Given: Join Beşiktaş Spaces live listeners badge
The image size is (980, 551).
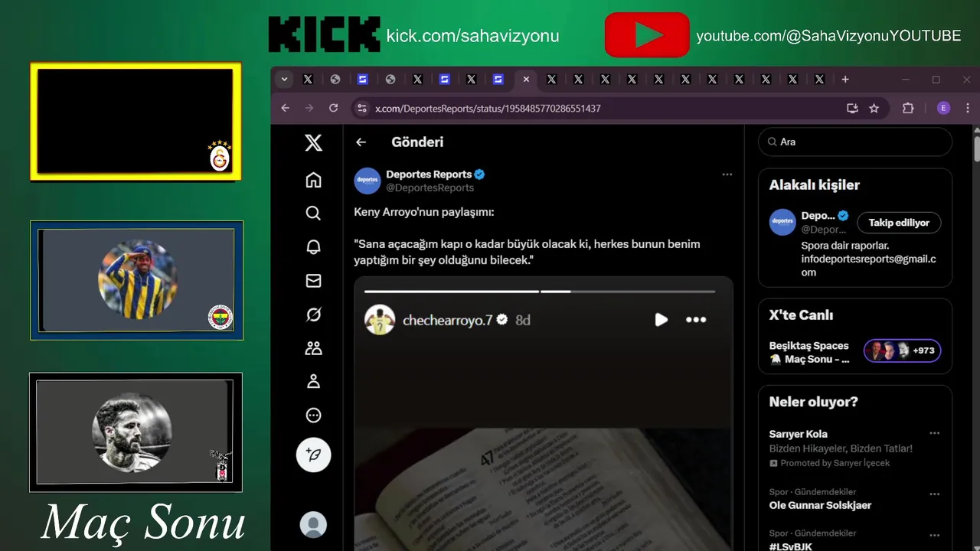Looking at the screenshot, I should pos(903,350).
